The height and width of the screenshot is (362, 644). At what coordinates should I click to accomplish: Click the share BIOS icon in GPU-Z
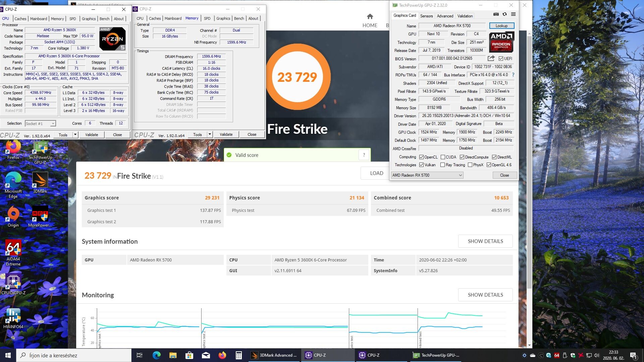(491, 58)
